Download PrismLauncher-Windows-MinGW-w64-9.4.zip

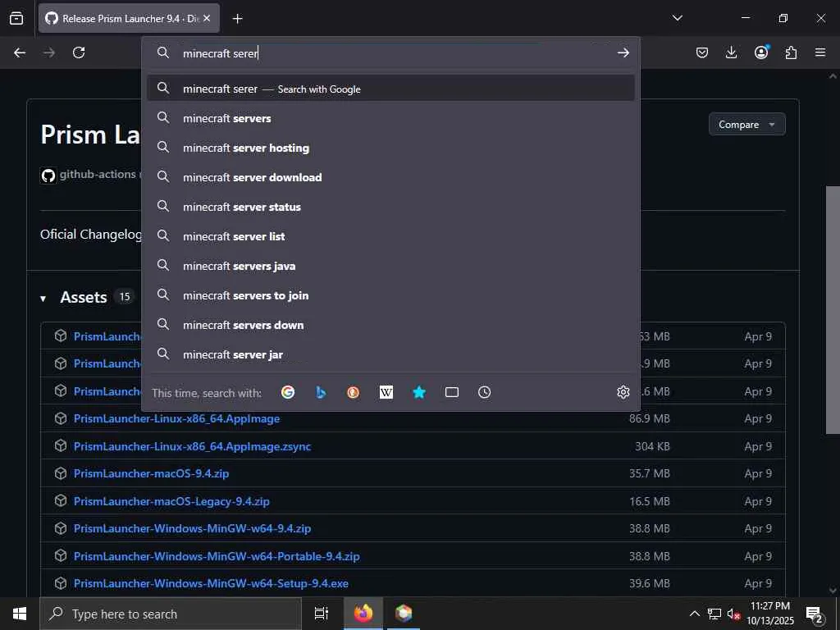[192, 528]
